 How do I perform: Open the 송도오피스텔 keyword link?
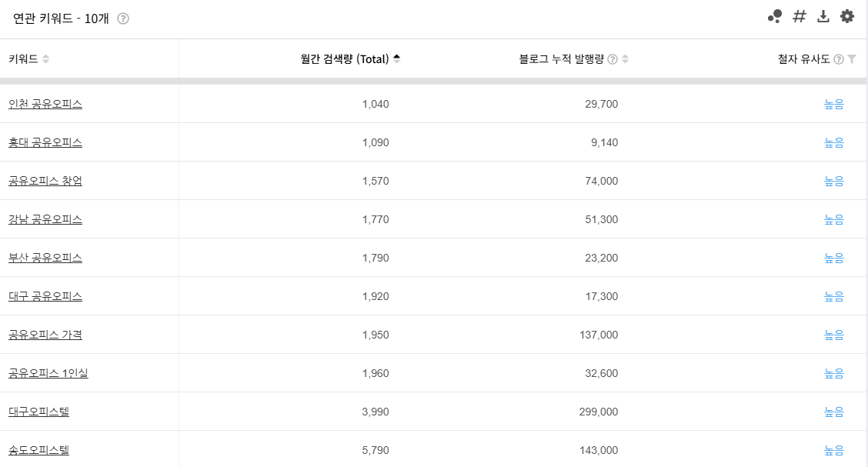(x=38, y=450)
